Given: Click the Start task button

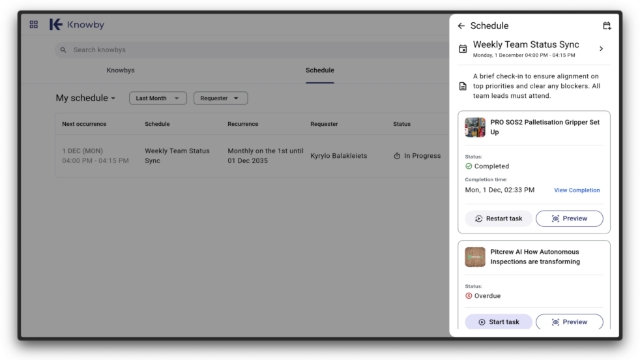Looking at the screenshot, I should pyautogui.click(x=499, y=322).
